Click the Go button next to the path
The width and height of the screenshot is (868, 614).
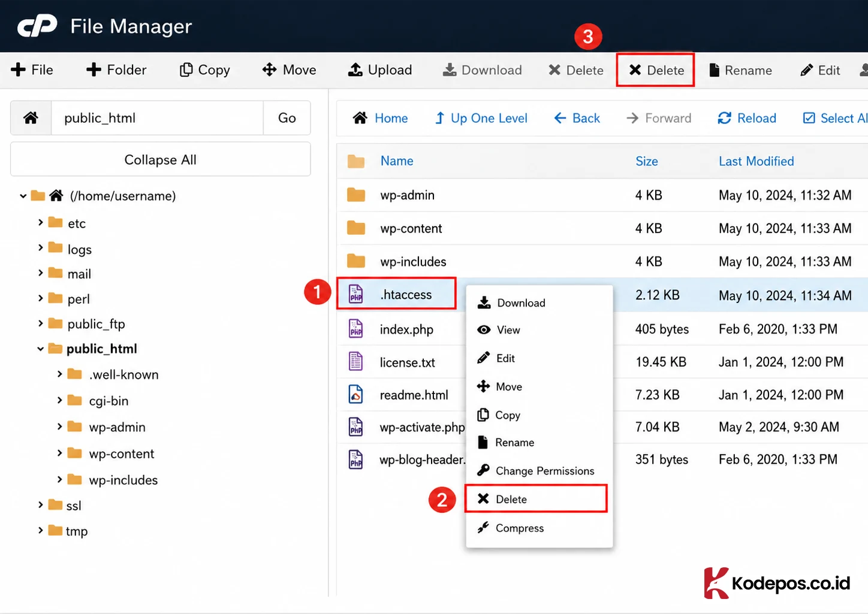287,118
